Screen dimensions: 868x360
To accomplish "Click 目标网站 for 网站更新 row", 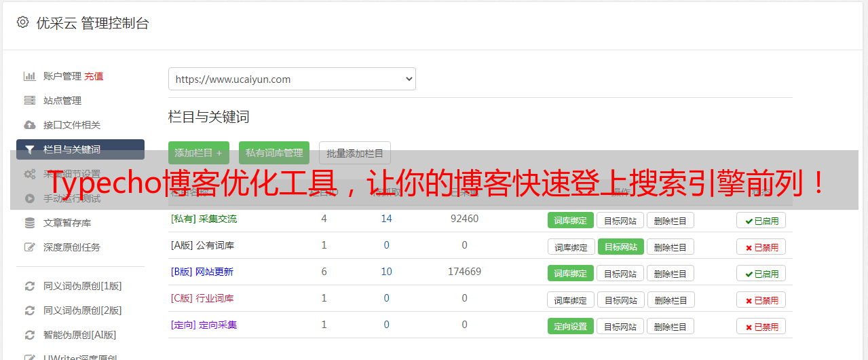I will 620,273.
